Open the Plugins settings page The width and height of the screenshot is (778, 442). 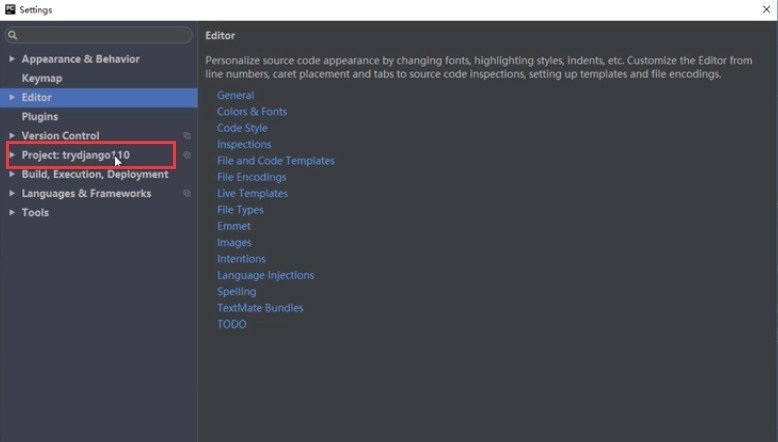click(x=40, y=117)
